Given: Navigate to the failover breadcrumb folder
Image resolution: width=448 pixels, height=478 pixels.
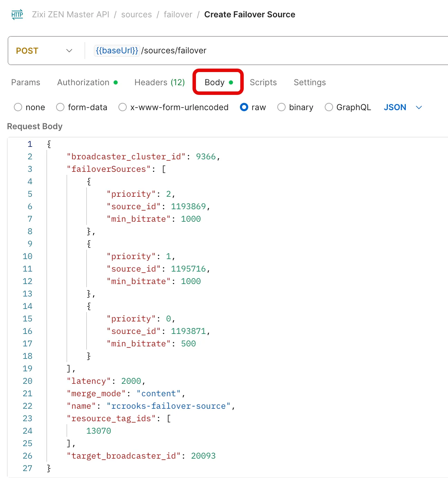Looking at the screenshot, I should tap(178, 15).
